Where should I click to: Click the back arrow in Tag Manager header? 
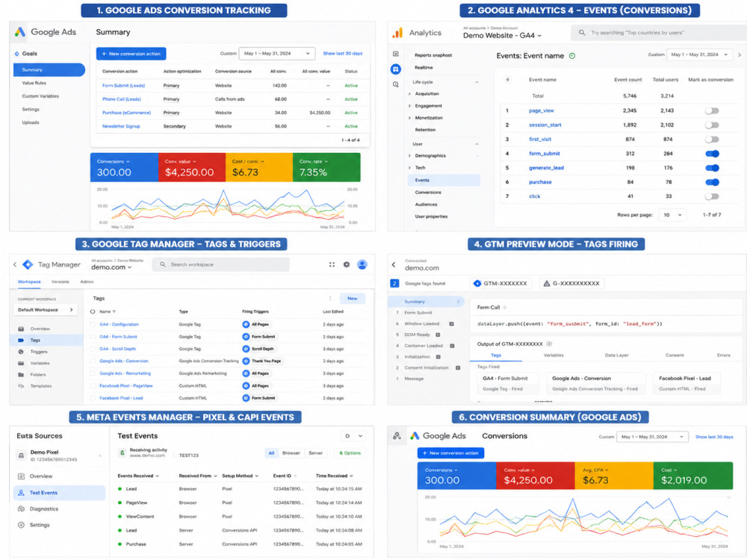coord(15,265)
